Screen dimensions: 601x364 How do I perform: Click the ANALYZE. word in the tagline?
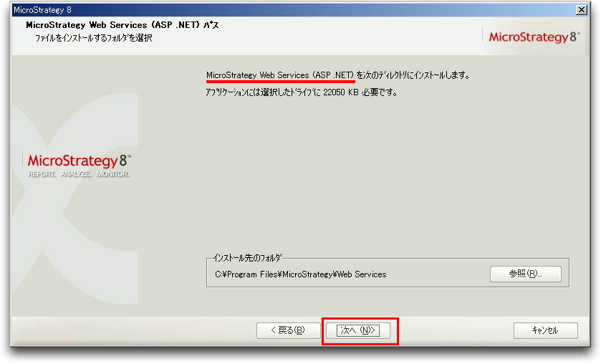(76, 174)
